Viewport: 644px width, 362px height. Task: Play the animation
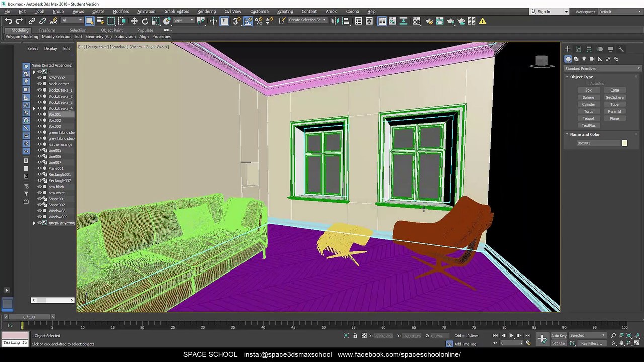tap(511, 336)
